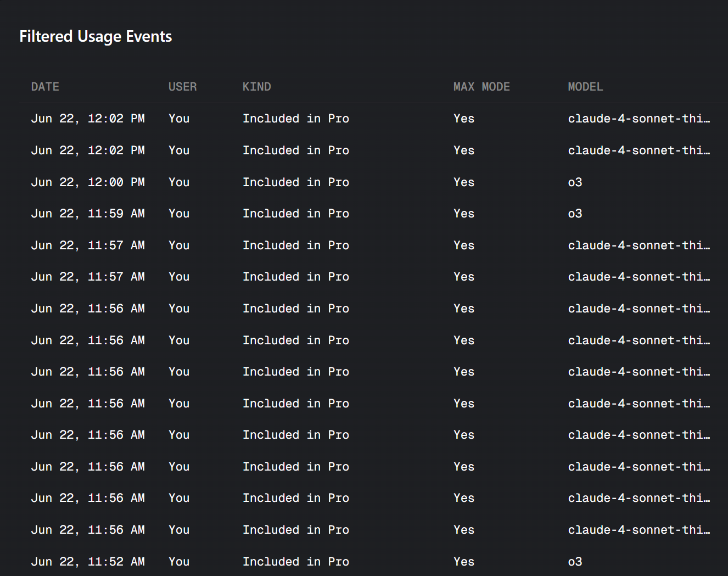The image size is (728, 576).
Task: Click o3 model in the 11:52 AM row
Action: point(575,562)
